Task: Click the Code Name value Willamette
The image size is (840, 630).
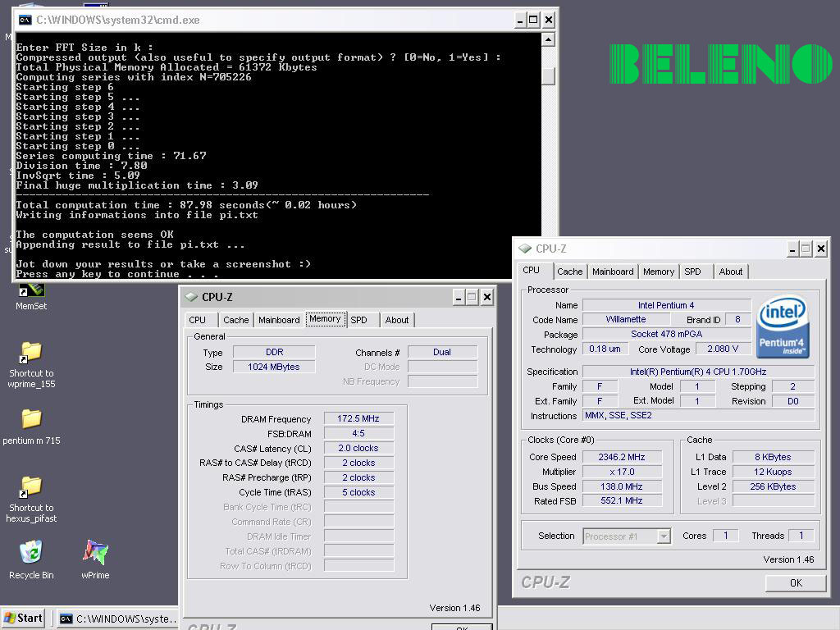Action: tap(625, 319)
